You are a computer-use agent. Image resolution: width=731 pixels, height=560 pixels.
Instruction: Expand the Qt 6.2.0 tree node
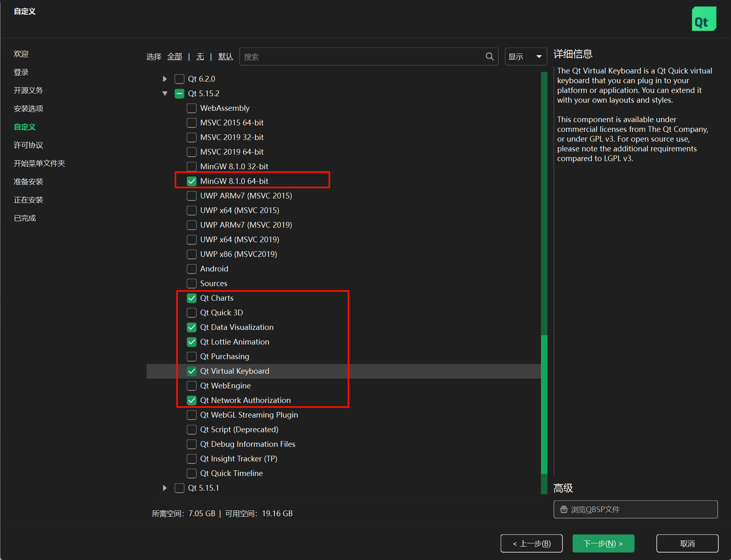164,79
